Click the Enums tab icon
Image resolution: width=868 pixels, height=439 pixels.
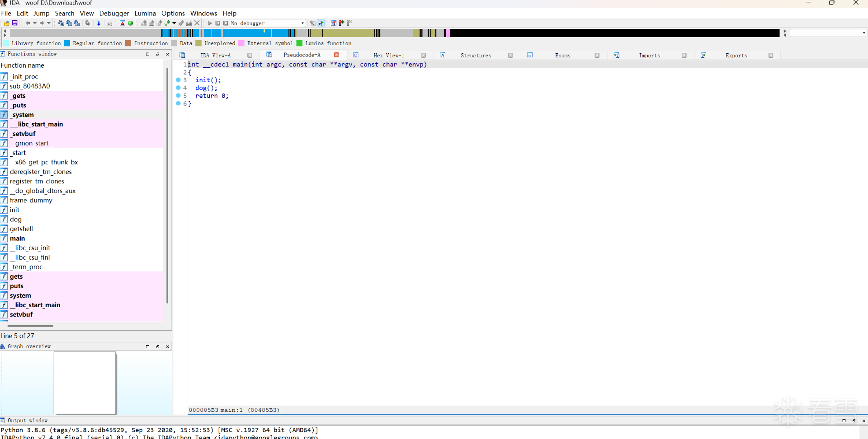click(530, 55)
